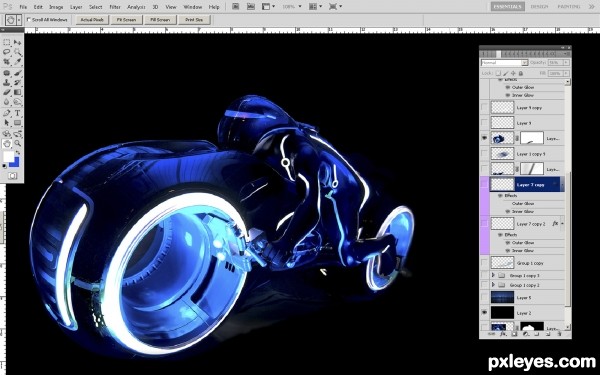Open the Opacity slider arrow

[x=566, y=62]
